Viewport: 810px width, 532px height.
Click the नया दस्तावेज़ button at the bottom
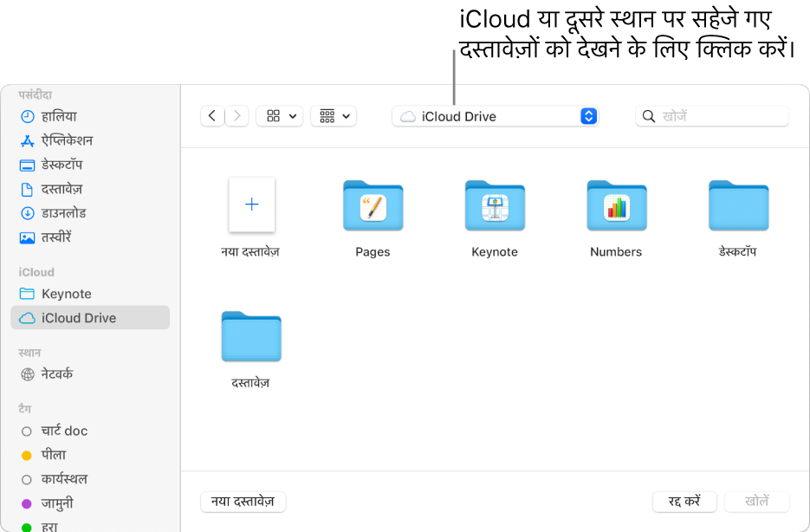click(x=243, y=502)
